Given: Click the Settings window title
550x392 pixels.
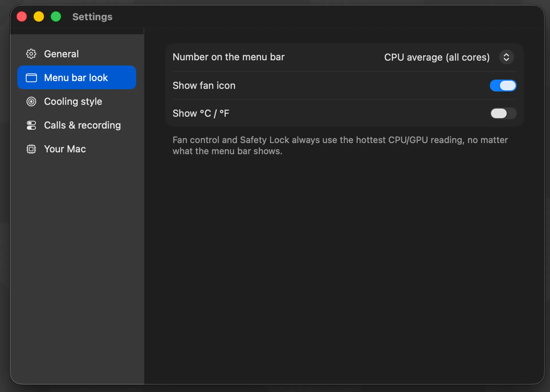Looking at the screenshot, I should pyautogui.click(x=92, y=17).
